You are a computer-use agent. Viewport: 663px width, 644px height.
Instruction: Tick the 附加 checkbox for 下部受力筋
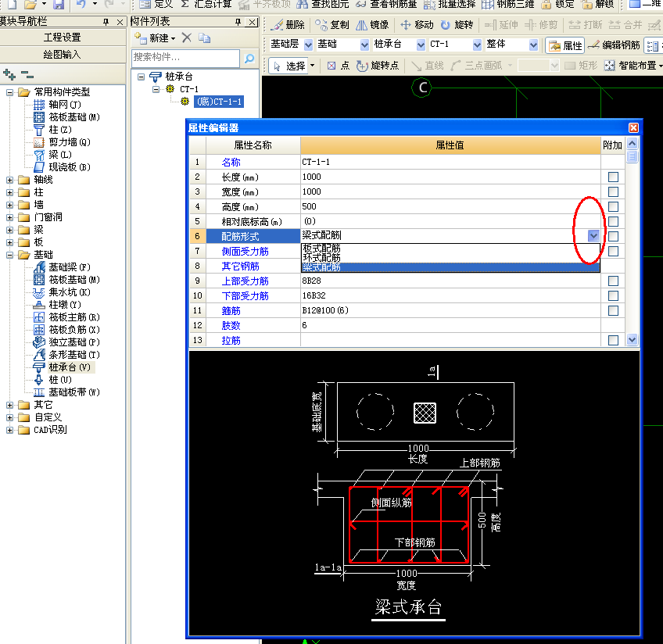613,295
